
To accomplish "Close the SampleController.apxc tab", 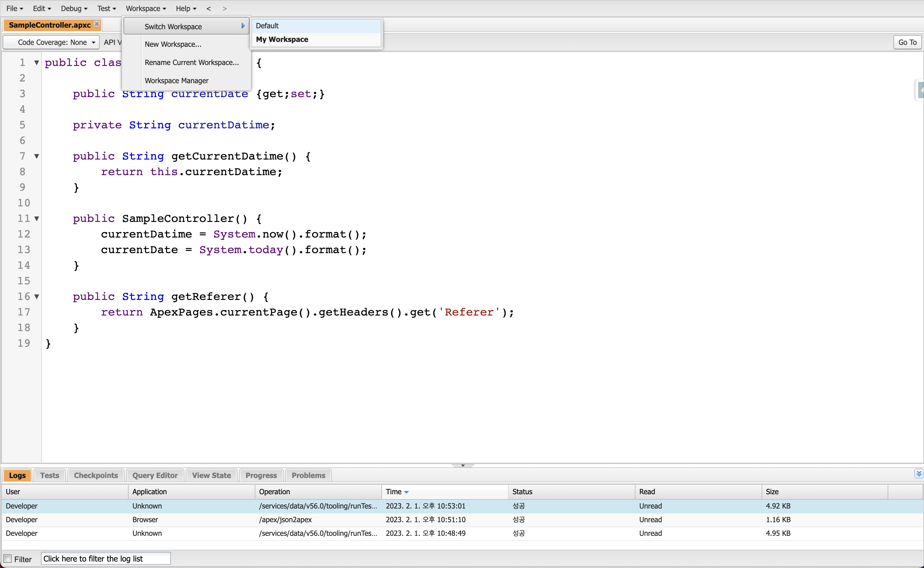I will click(96, 24).
